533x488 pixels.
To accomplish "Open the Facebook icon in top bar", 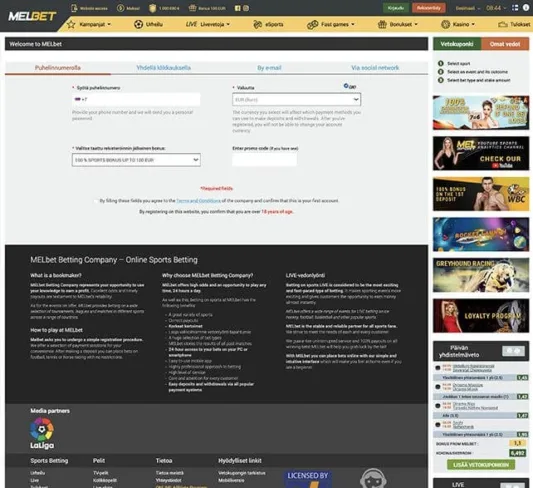I will point(238,8).
